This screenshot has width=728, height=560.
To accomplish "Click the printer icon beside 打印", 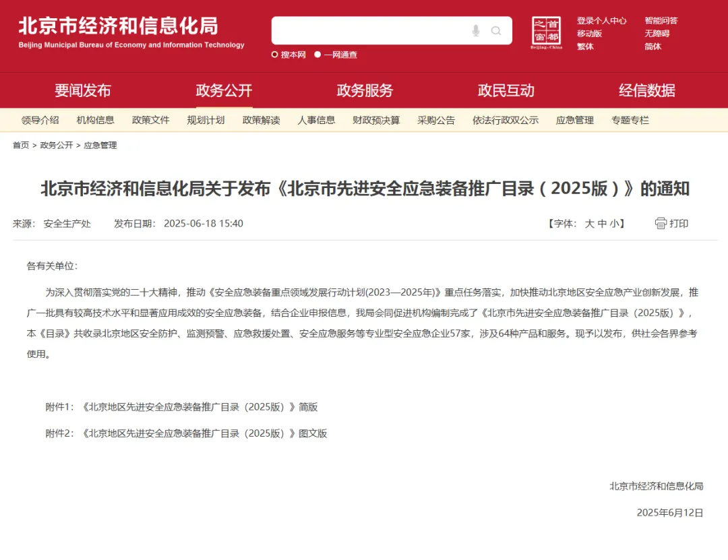I will pos(661,224).
